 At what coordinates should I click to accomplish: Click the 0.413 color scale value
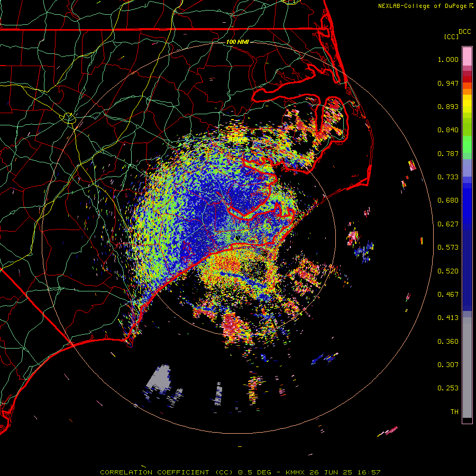(448, 318)
